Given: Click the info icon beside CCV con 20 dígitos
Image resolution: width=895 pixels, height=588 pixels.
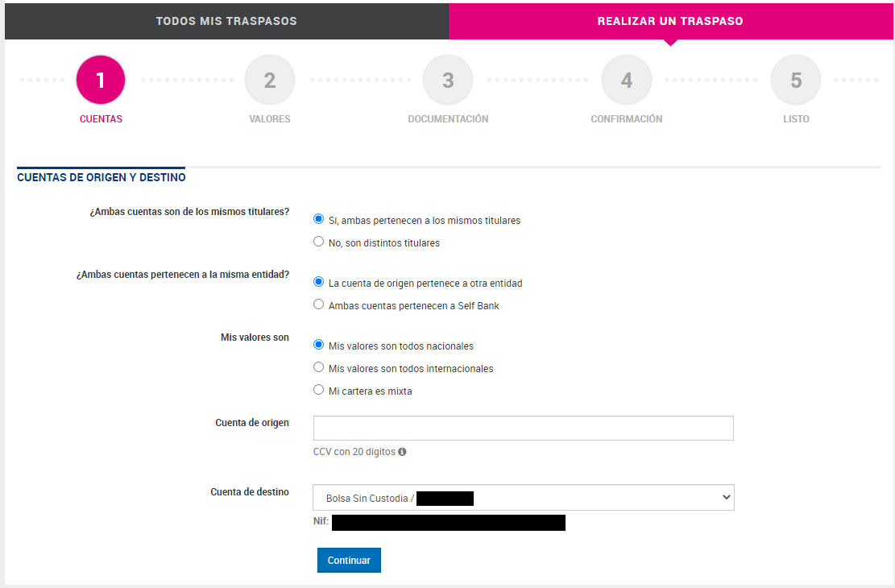Looking at the screenshot, I should coord(402,452).
